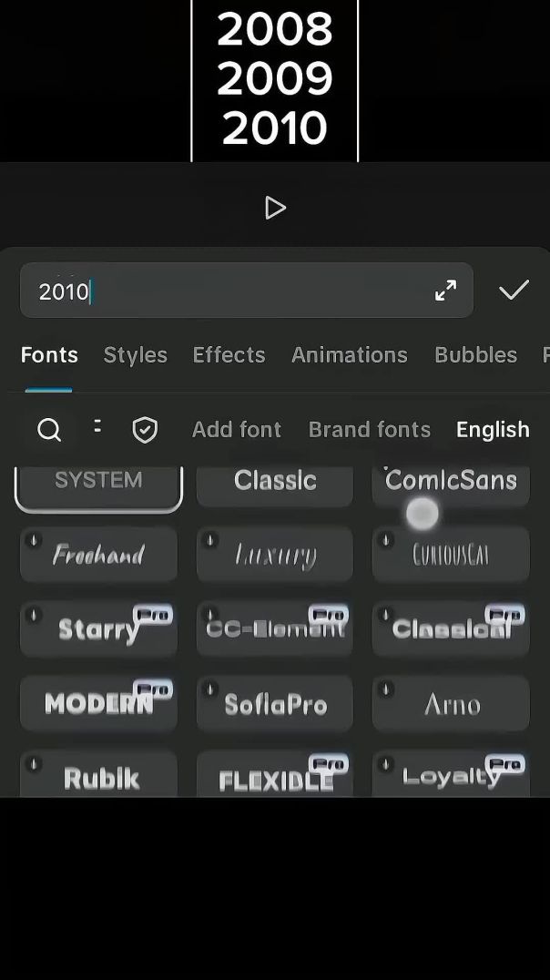The height and width of the screenshot is (980, 550).
Task: Go to the Animations tab
Action: pos(349,355)
